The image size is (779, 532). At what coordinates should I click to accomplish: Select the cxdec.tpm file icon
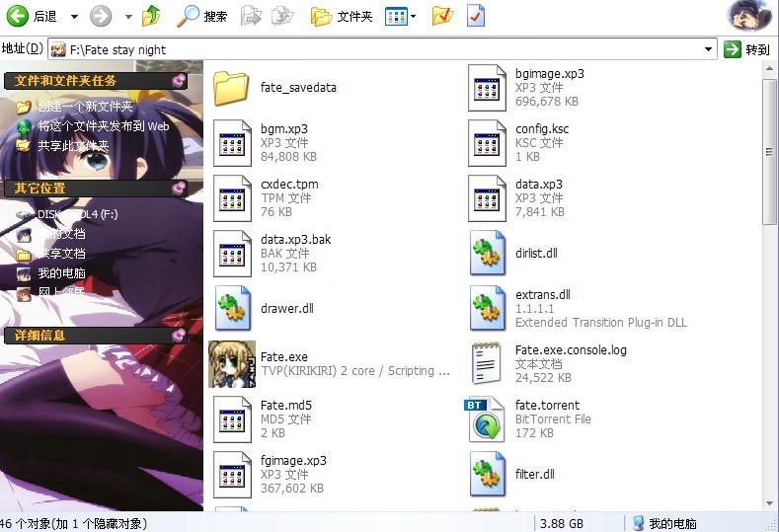(x=232, y=198)
